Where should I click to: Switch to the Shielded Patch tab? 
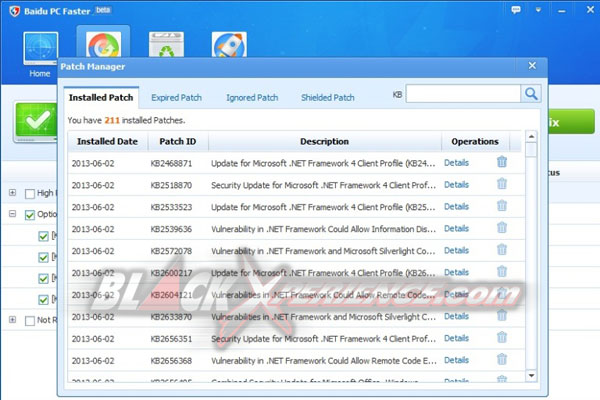click(328, 98)
